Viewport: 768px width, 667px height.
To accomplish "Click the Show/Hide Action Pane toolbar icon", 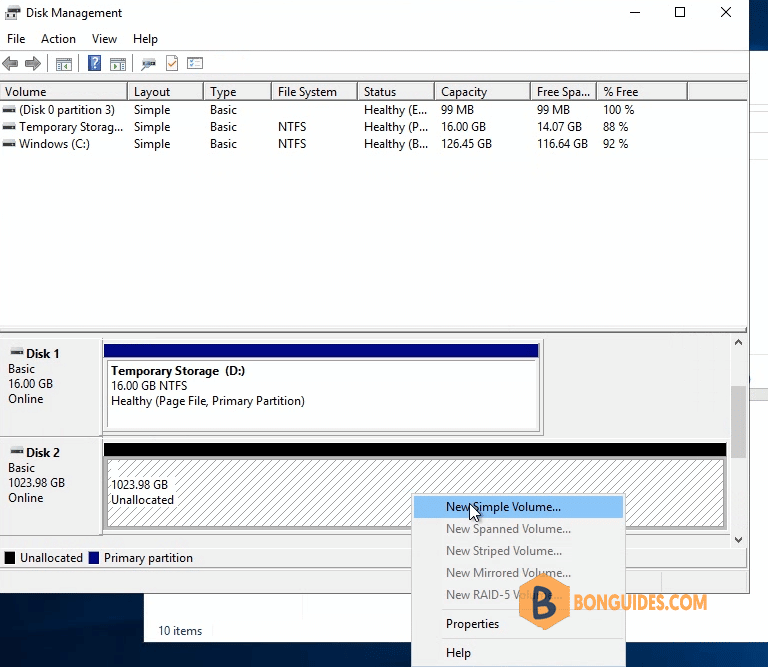I will click(118, 64).
